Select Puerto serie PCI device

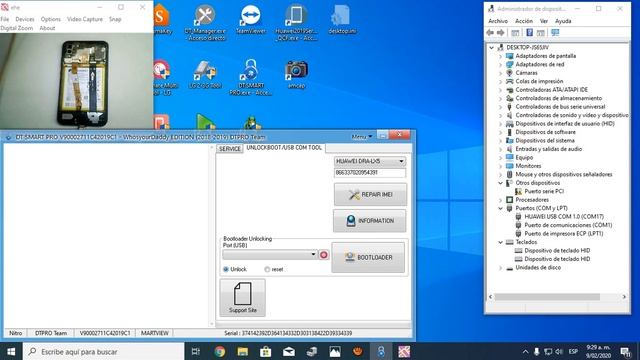544,191
